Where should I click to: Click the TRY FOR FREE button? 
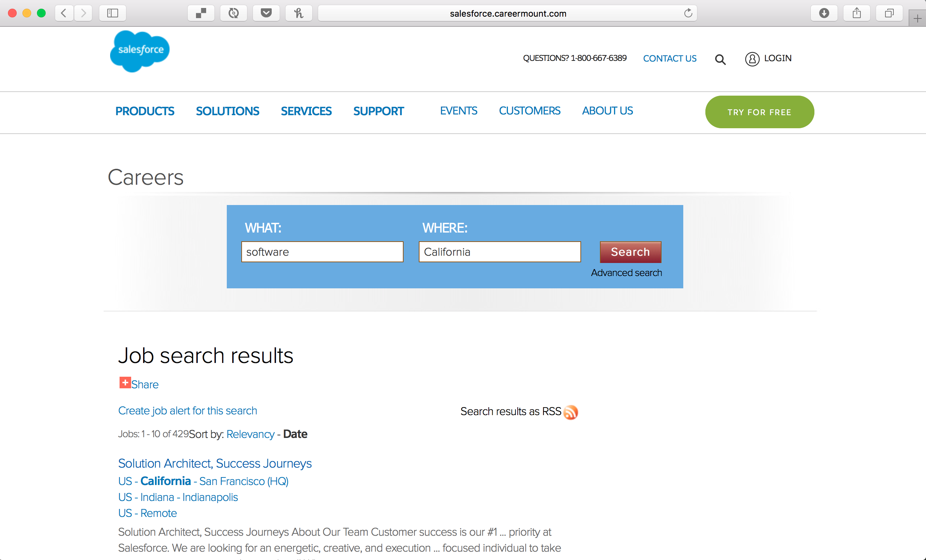click(x=759, y=112)
